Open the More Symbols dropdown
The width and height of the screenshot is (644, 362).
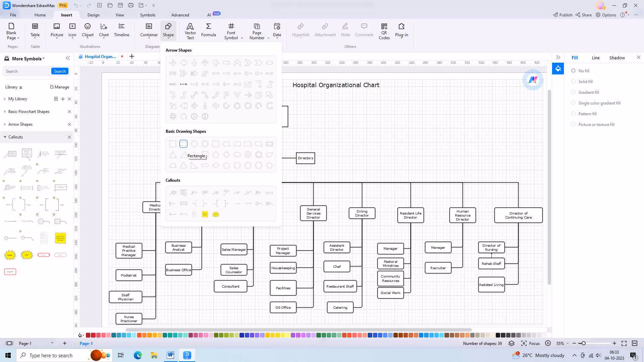pyautogui.click(x=28, y=59)
